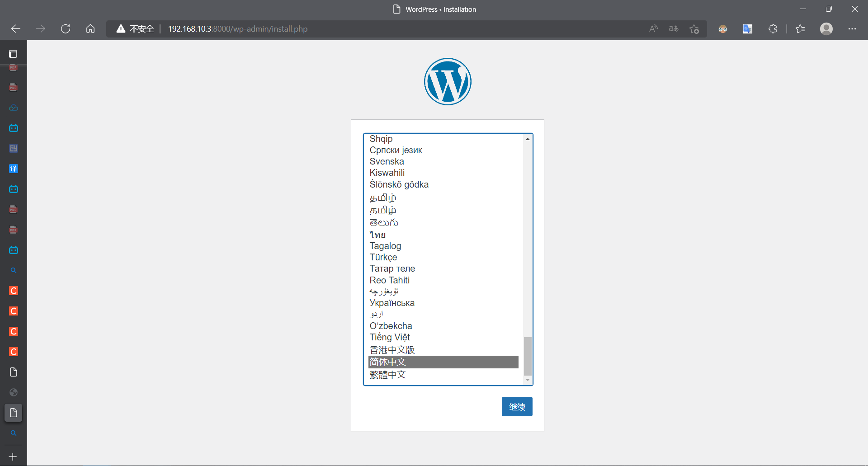Click the language list scrollbar thumb

528,356
